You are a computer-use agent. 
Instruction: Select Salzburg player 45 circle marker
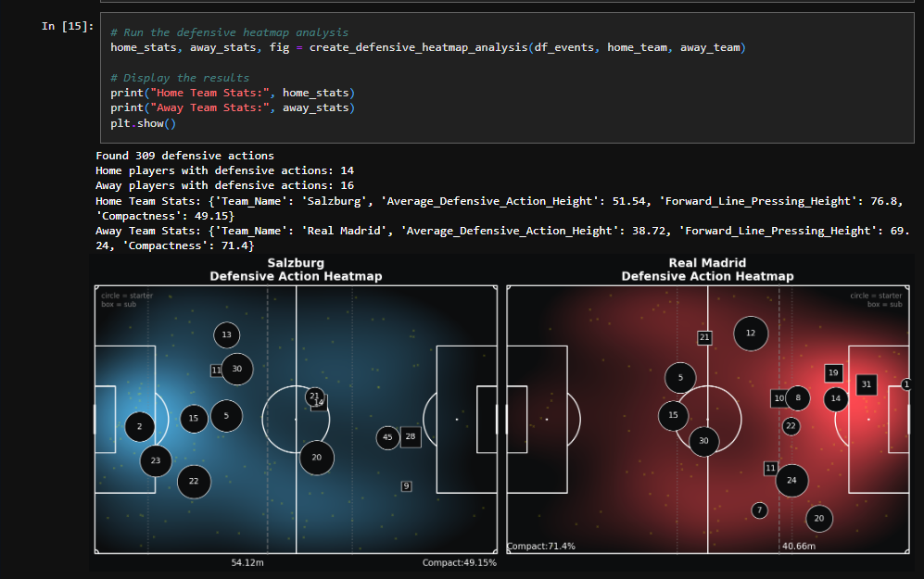[388, 437]
